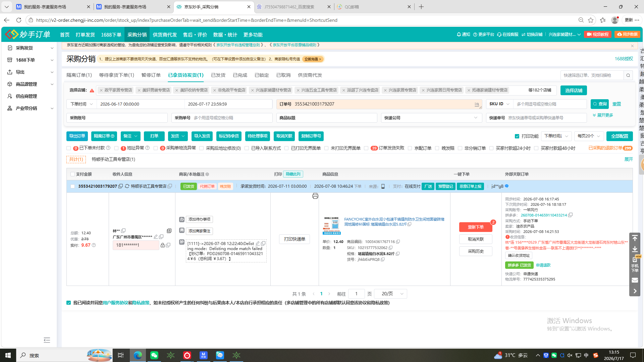Viewport: 644px width, 362px height.
Task: Open the 快递公司 dropdown
Action: coord(431,118)
